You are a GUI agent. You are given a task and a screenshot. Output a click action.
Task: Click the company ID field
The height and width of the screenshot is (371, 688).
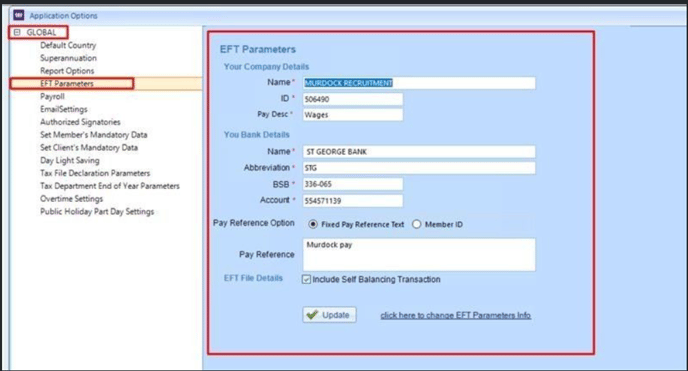point(353,99)
